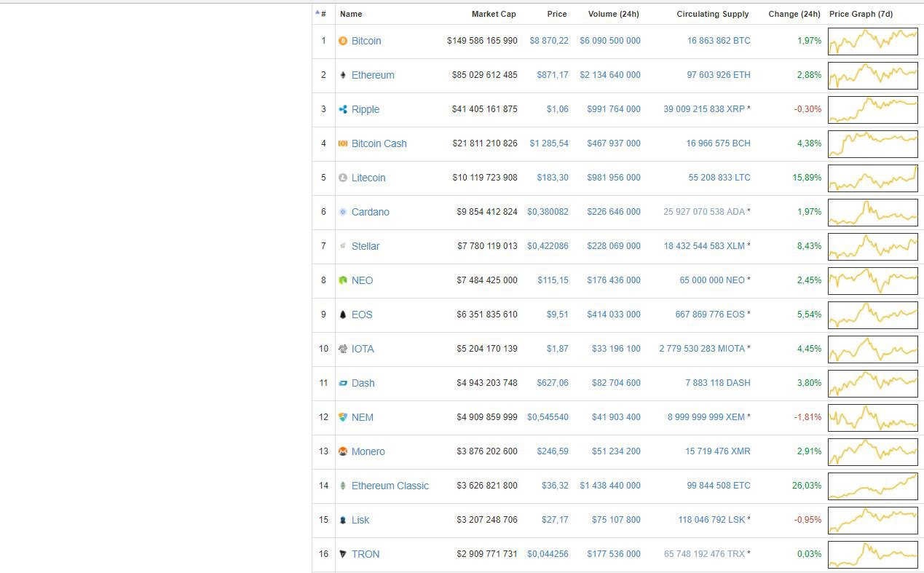The width and height of the screenshot is (924, 573).
Task: Click TRON 24h change 0,03%
Action: (809, 554)
